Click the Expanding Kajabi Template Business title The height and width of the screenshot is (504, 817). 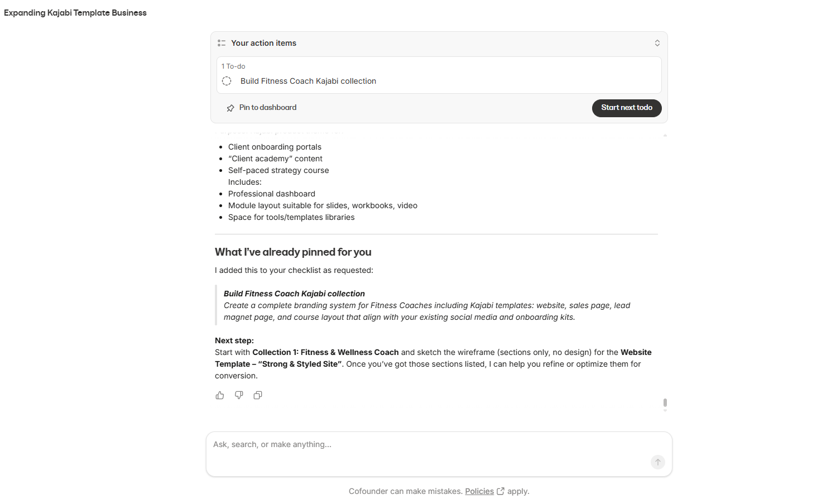click(75, 13)
